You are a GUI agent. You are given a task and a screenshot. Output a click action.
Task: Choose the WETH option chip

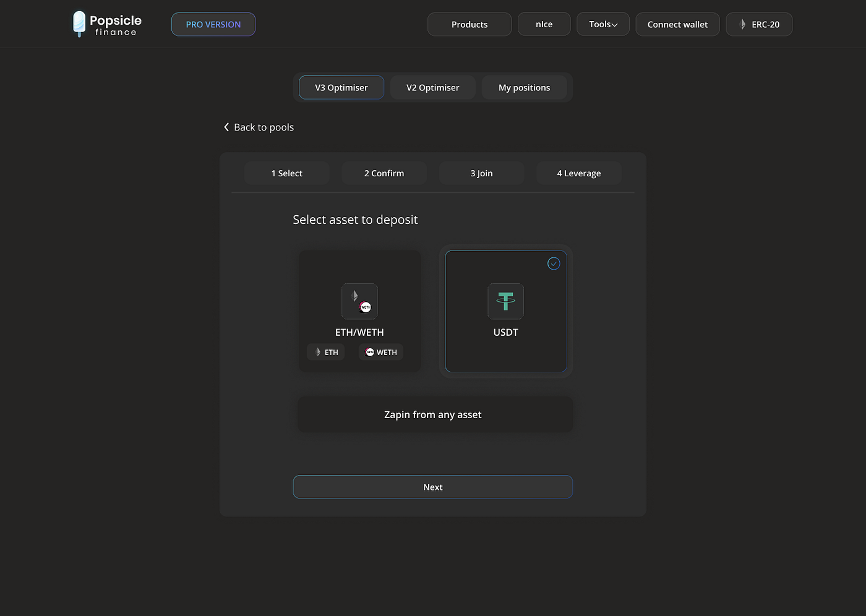point(381,352)
